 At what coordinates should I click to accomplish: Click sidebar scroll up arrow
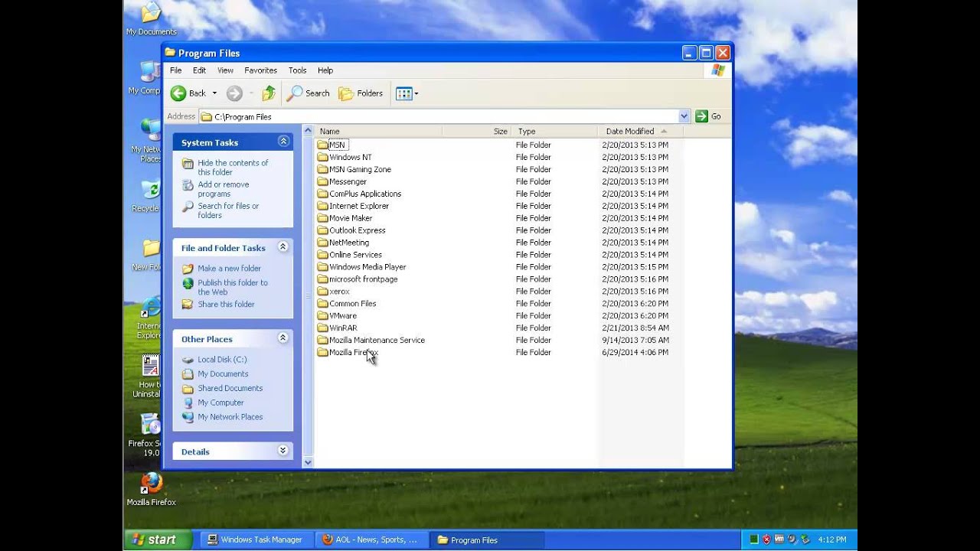(308, 131)
